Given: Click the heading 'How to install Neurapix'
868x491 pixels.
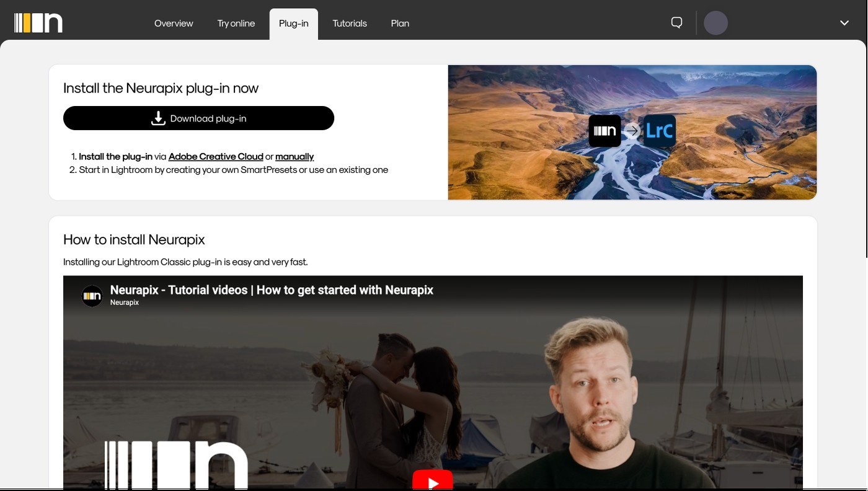Looking at the screenshot, I should pos(134,239).
